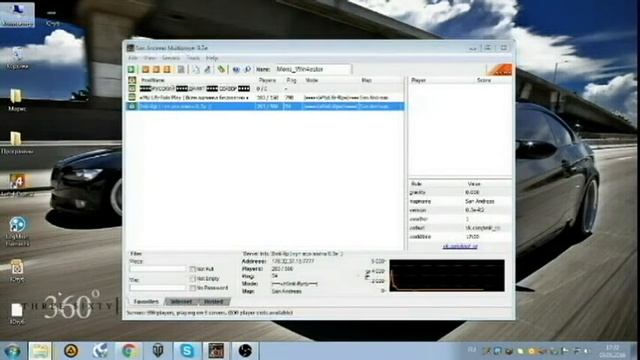
Task: Open the LogMeIn Hamachi desktop shortcut
Action: [17, 231]
